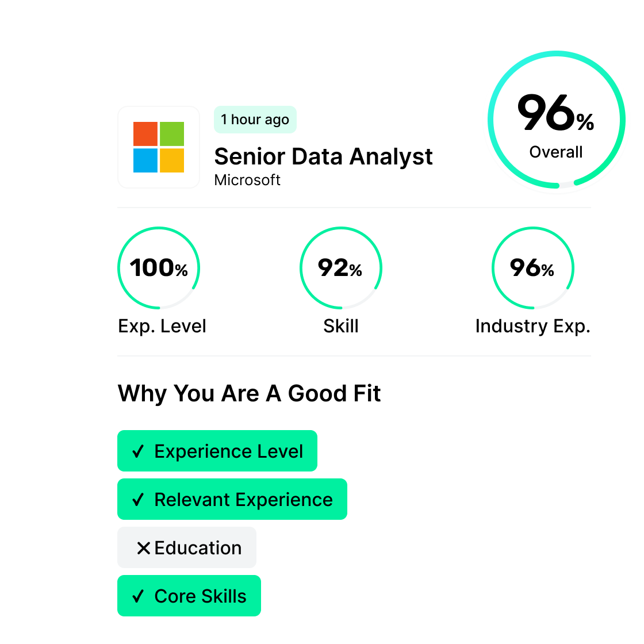Click the 96% Overall score ring
The height and width of the screenshot is (644, 644).
[x=557, y=120]
